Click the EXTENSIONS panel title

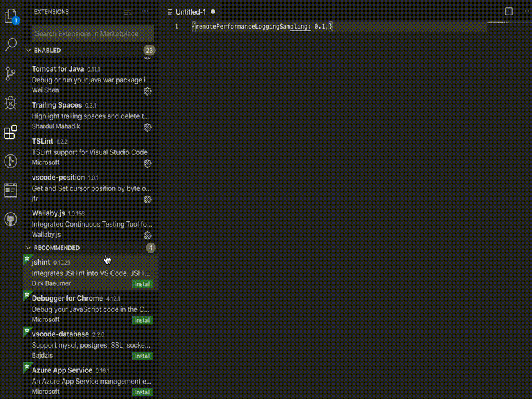click(x=51, y=12)
